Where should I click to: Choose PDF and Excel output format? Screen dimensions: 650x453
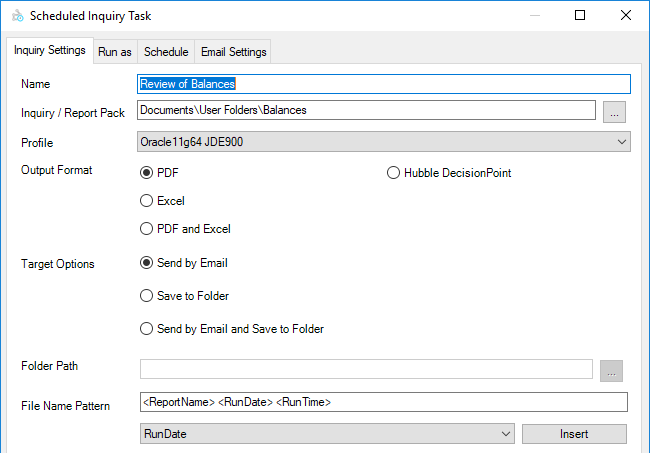pos(147,229)
